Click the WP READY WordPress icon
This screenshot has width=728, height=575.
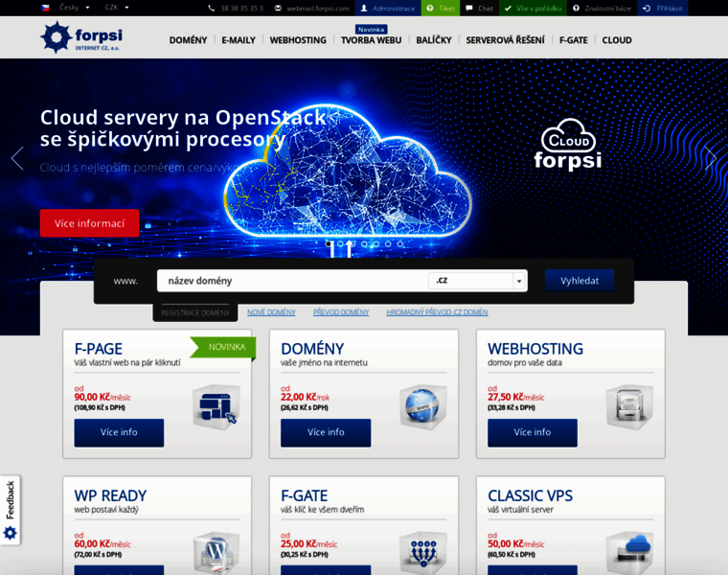(216, 553)
